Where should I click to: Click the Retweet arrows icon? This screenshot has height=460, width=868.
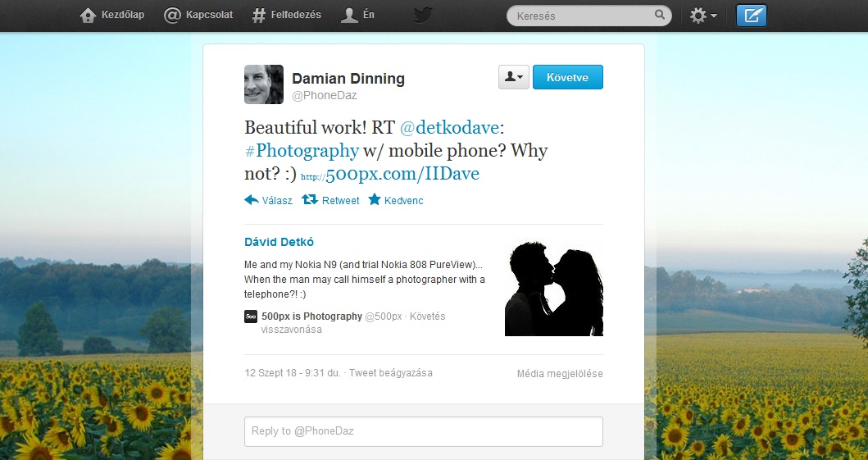pyautogui.click(x=310, y=200)
